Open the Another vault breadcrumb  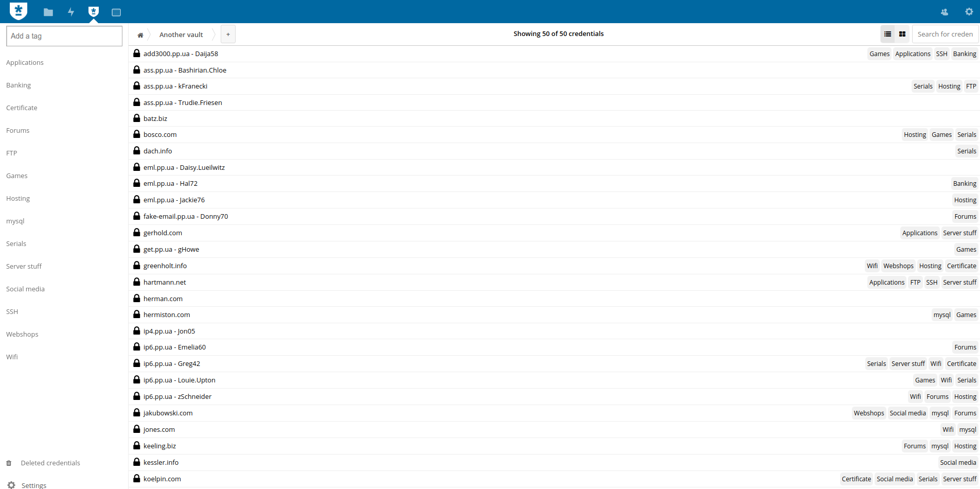[181, 34]
